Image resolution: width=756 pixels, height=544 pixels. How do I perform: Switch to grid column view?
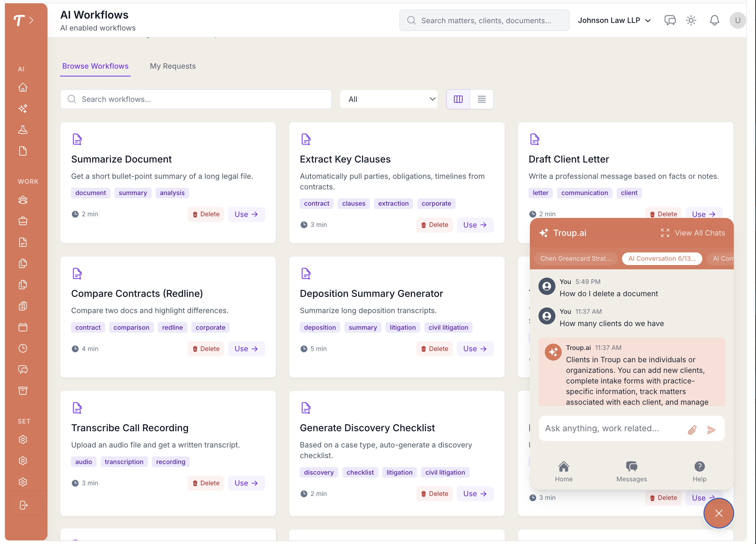coord(458,99)
